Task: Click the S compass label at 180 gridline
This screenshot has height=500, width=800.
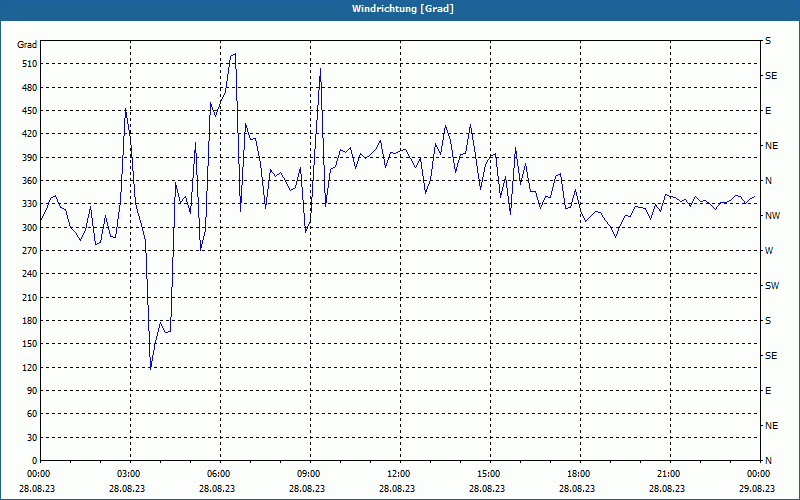Action: [x=768, y=321]
